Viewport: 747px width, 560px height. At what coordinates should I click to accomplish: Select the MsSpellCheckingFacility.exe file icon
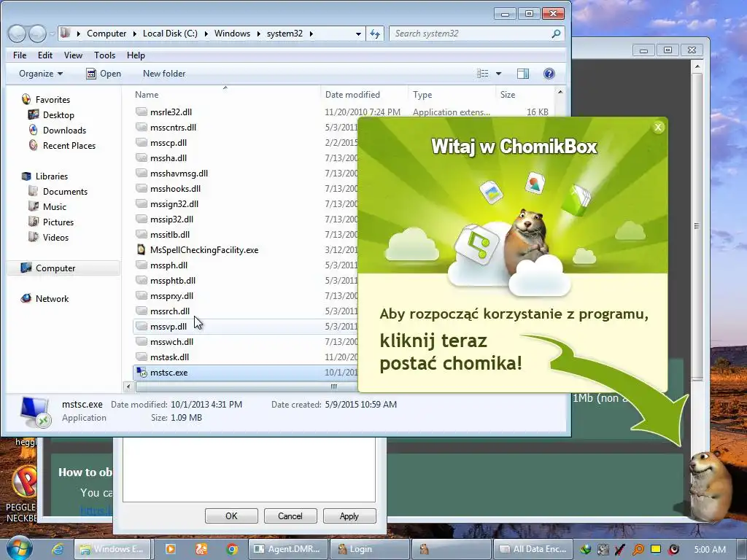coord(142,249)
